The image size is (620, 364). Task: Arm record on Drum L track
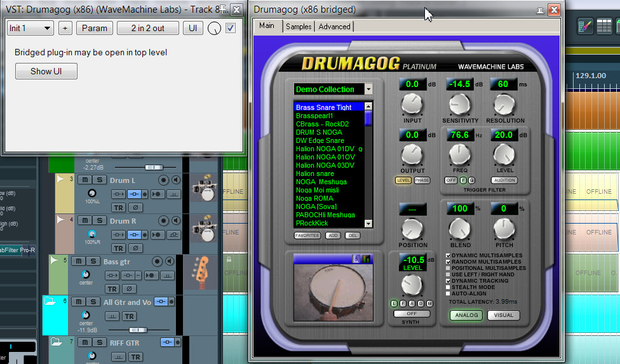pyautogui.click(x=163, y=180)
